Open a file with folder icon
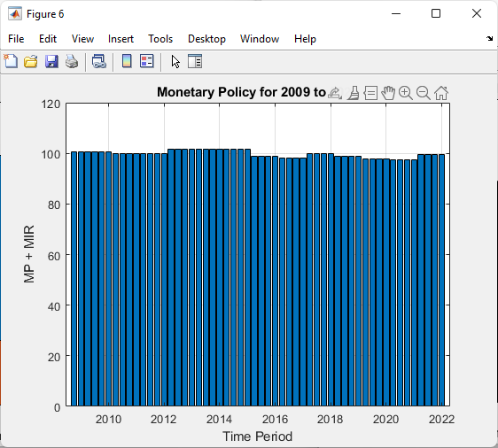Viewport: 498px width, 448px height. coord(31,61)
